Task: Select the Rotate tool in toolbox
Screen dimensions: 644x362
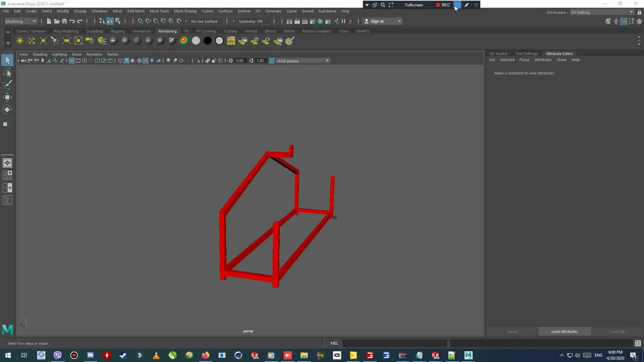Action: 7,110
